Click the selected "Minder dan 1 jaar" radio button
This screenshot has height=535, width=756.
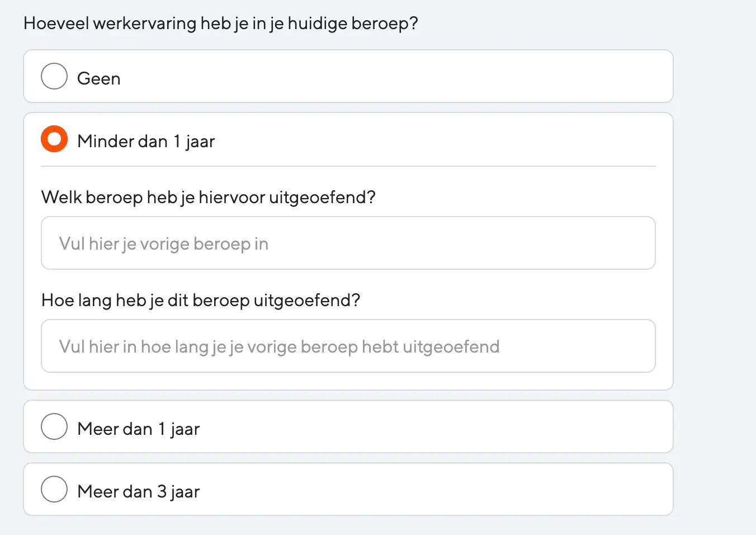54,139
